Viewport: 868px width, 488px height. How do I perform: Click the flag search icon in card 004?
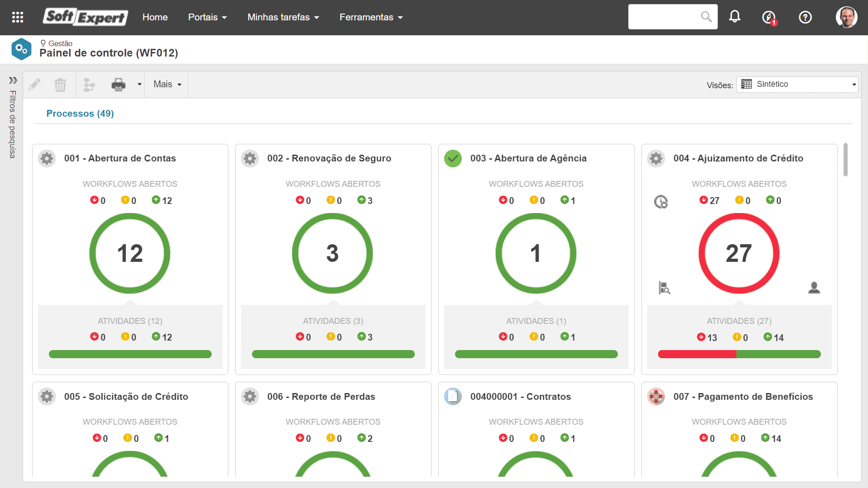664,288
